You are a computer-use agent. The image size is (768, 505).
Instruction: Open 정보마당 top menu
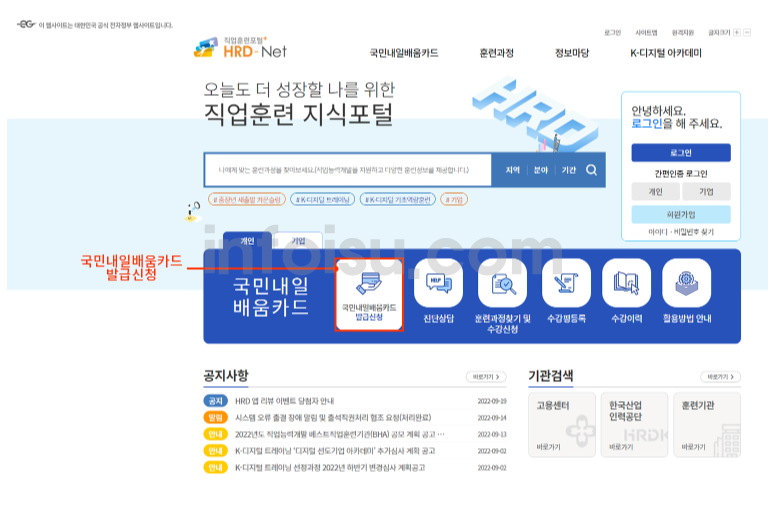[x=572, y=53]
